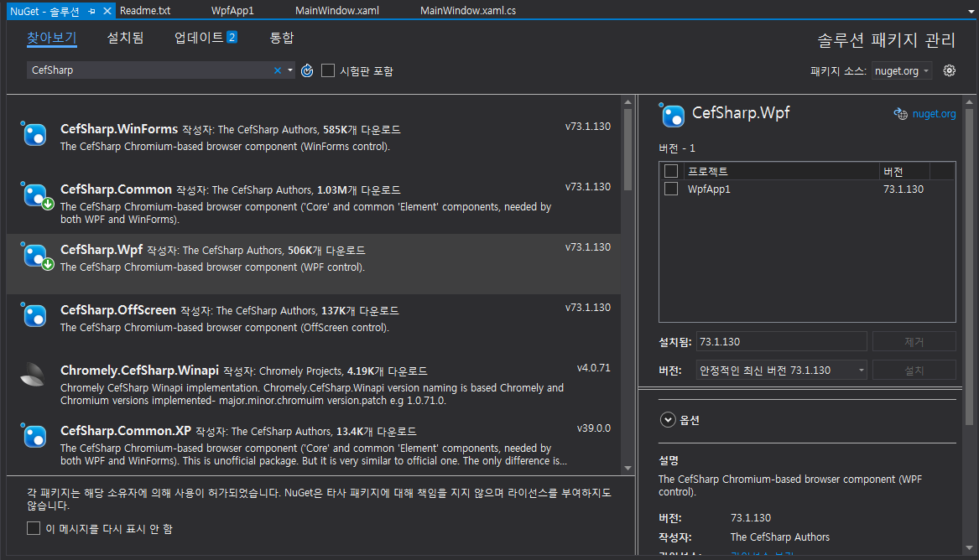979x560 pixels.
Task: Switch to the Installed tab
Action: (125, 38)
